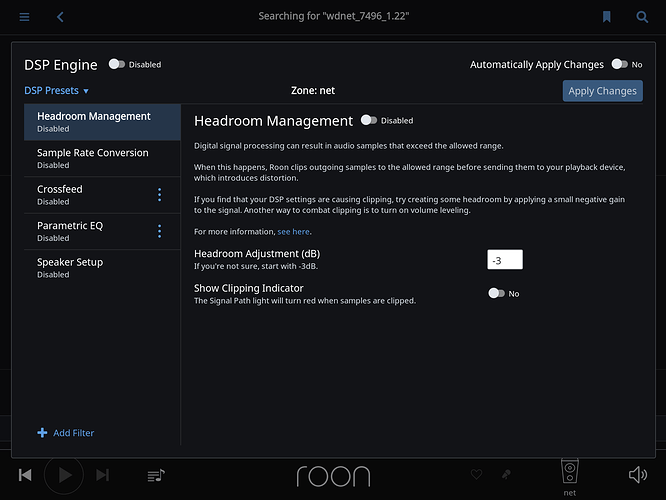Screen dimensions: 666x500
Task: Enable the Headroom Management switch
Action: (369, 120)
